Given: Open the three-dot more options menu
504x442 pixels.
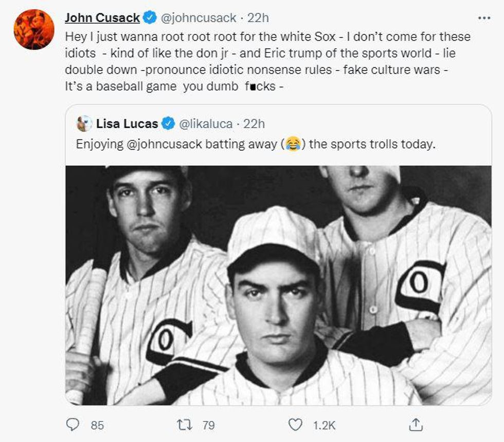Looking at the screenshot, I should tap(484, 18).
